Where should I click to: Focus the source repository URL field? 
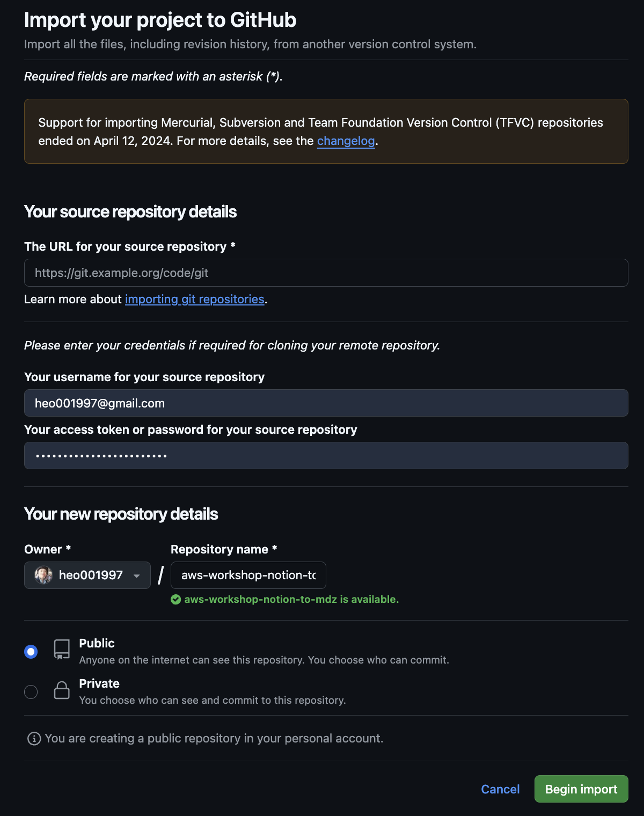[x=326, y=273]
